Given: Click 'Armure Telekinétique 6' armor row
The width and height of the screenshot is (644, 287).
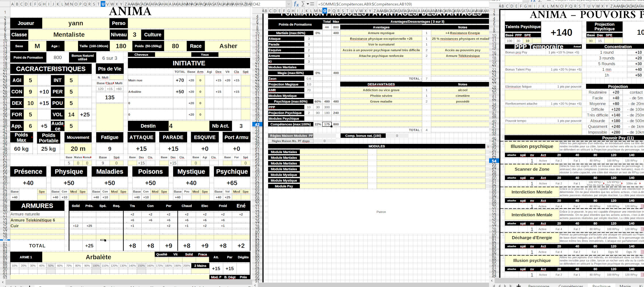Looking at the screenshot, I should coord(38,220).
